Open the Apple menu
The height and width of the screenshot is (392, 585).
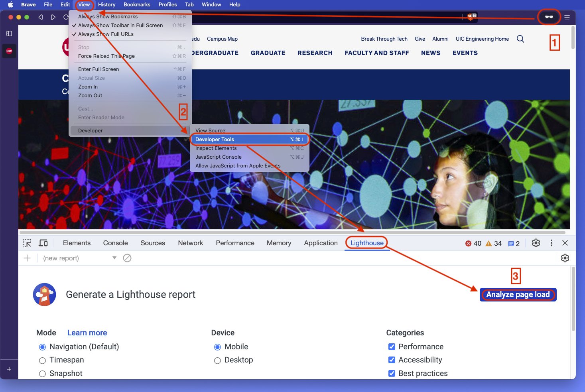(10, 4)
